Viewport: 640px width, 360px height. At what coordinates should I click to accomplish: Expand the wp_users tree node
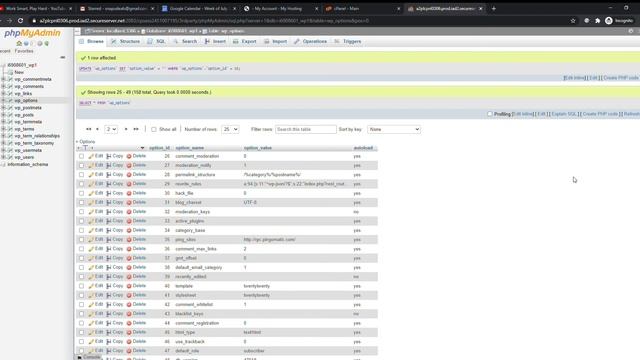[x=3, y=157]
